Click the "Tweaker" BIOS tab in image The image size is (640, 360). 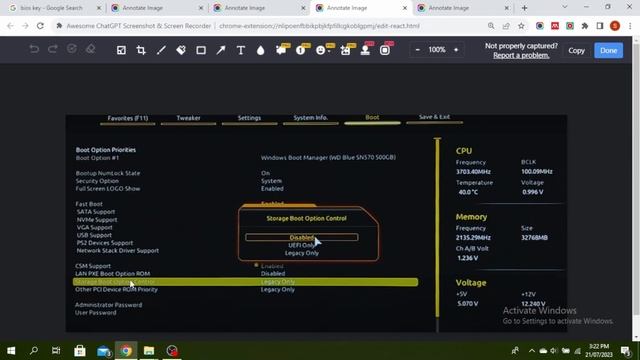coord(188,118)
